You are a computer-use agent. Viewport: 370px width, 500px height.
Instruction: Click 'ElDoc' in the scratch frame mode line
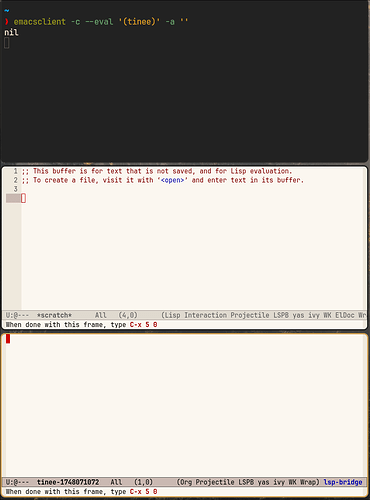[x=345, y=315]
